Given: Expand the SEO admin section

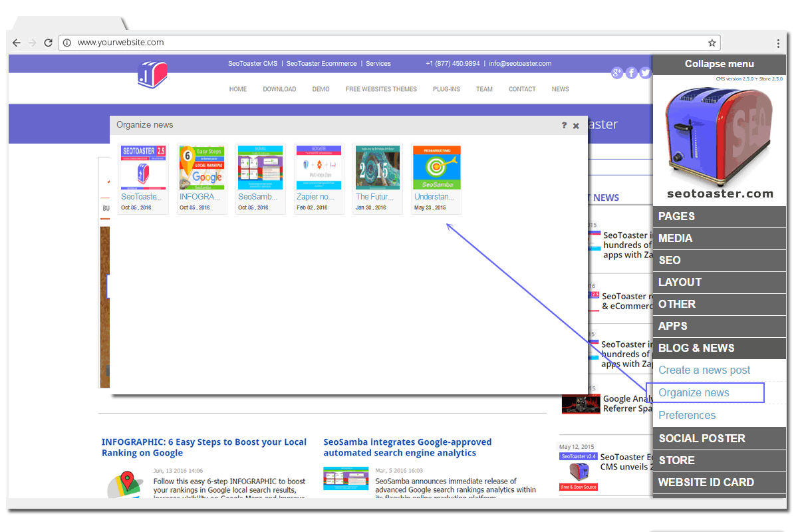Looking at the screenshot, I should tap(720, 261).
